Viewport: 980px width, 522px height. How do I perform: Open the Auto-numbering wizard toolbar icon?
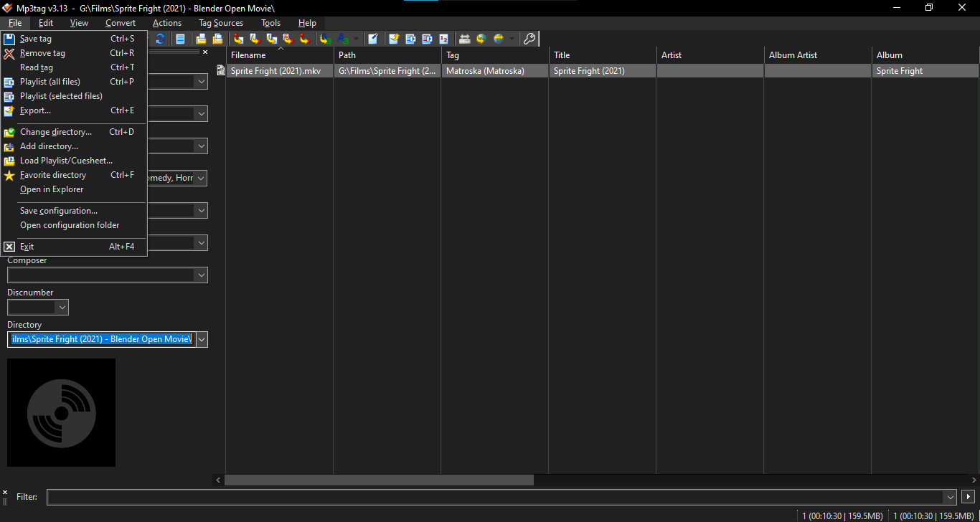(443, 39)
